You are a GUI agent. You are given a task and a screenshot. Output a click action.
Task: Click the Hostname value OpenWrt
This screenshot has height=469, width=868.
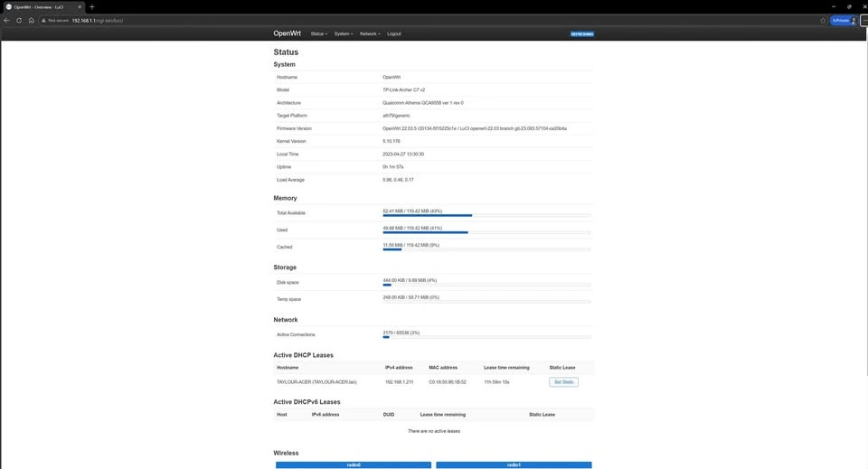tap(392, 77)
